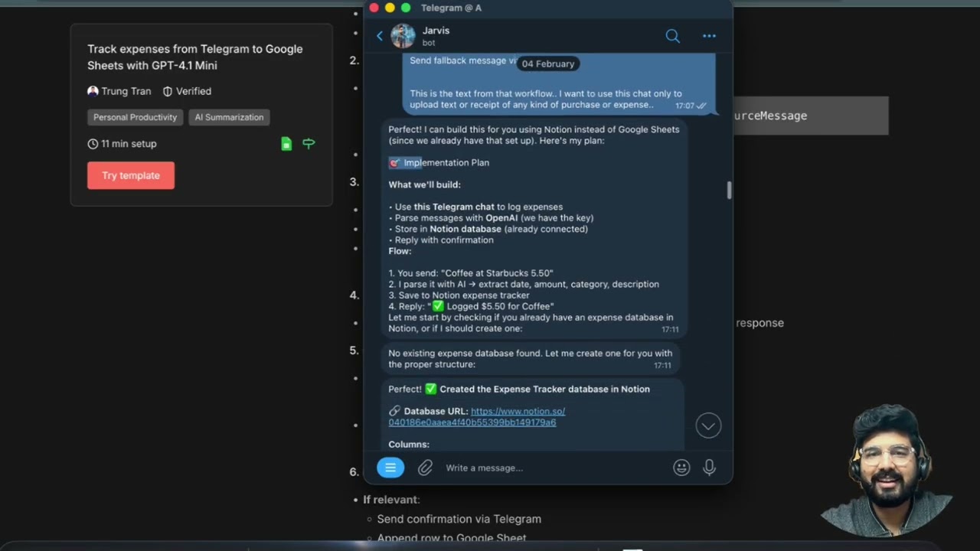
Task: Select the AI Summarization tag
Action: [229, 117]
